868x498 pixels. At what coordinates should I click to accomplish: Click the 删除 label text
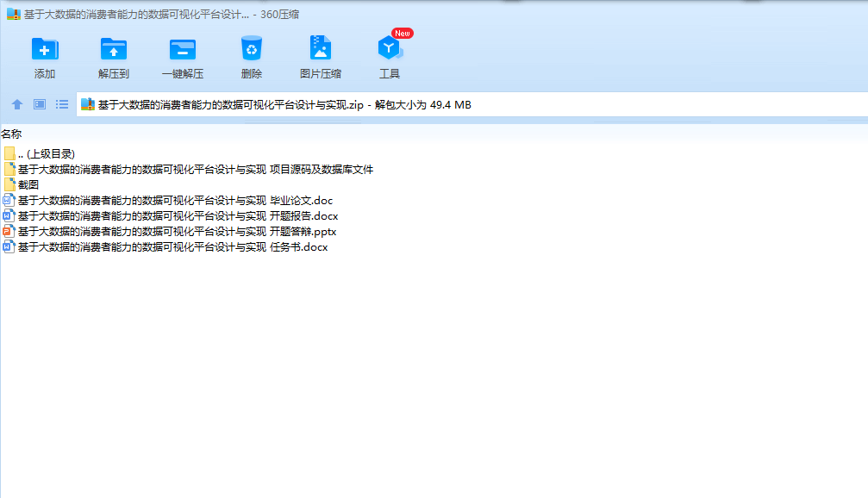tap(252, 73)
